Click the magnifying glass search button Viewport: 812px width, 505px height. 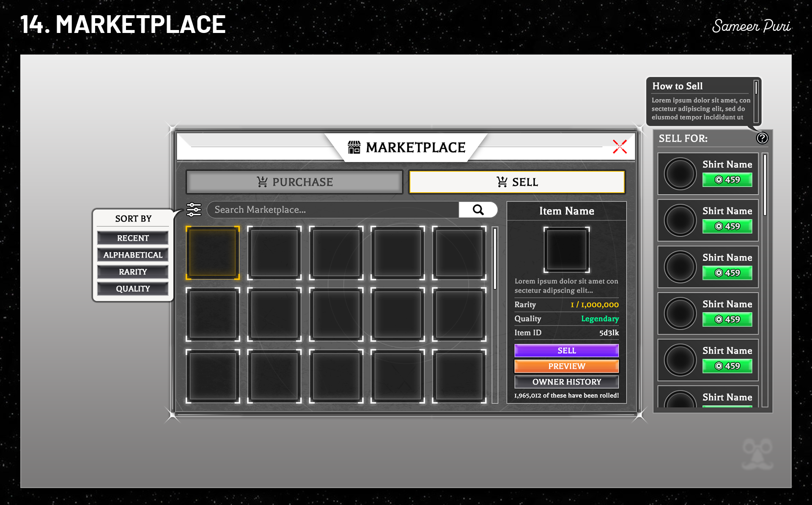(478, 210)
